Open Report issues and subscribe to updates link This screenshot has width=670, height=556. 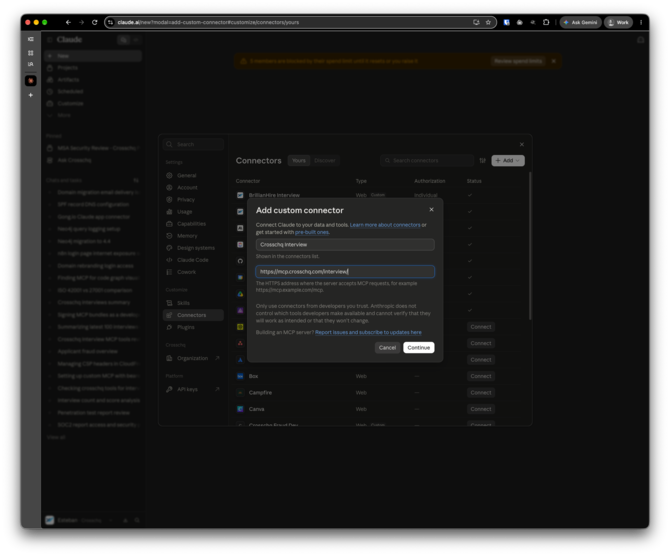(368, 332)
